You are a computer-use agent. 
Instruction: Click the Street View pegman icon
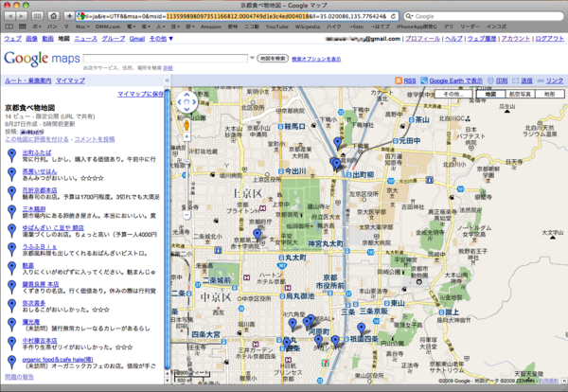click(186, 124)
